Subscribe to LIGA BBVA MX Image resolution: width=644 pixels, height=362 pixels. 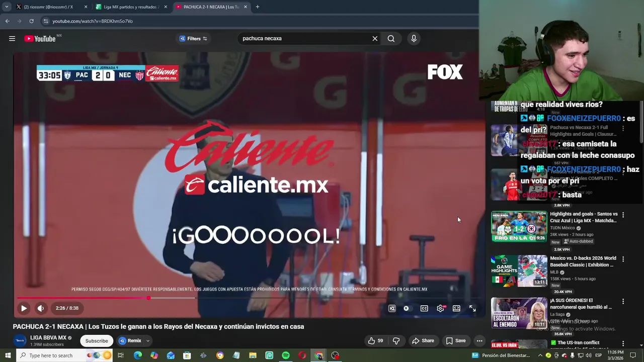point(97,340)
